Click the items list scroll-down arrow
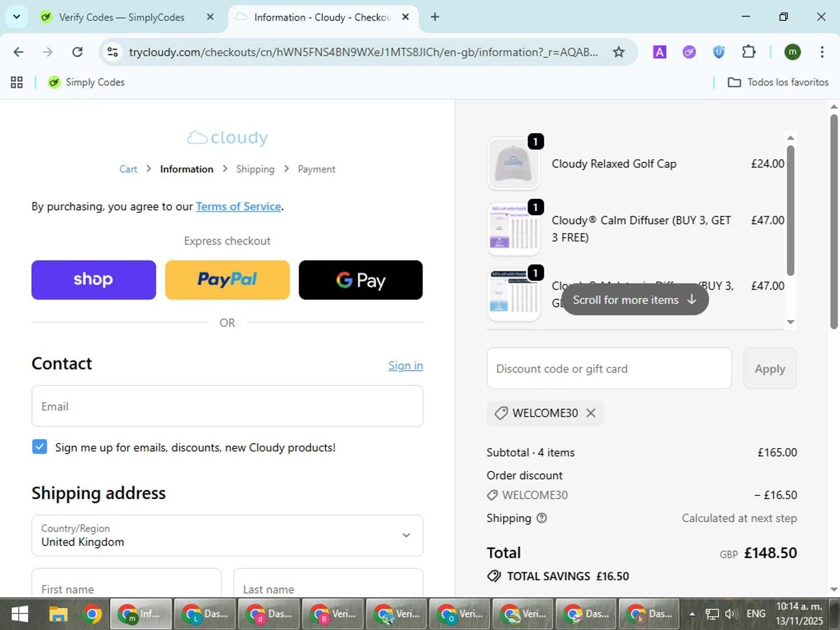The width and height of the screenshot is (840, 630). 791,322
